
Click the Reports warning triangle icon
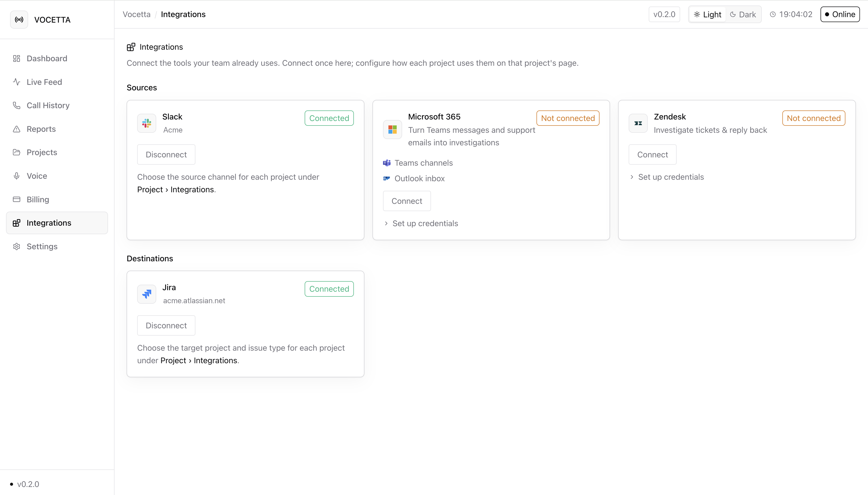(x=16, y=129)
